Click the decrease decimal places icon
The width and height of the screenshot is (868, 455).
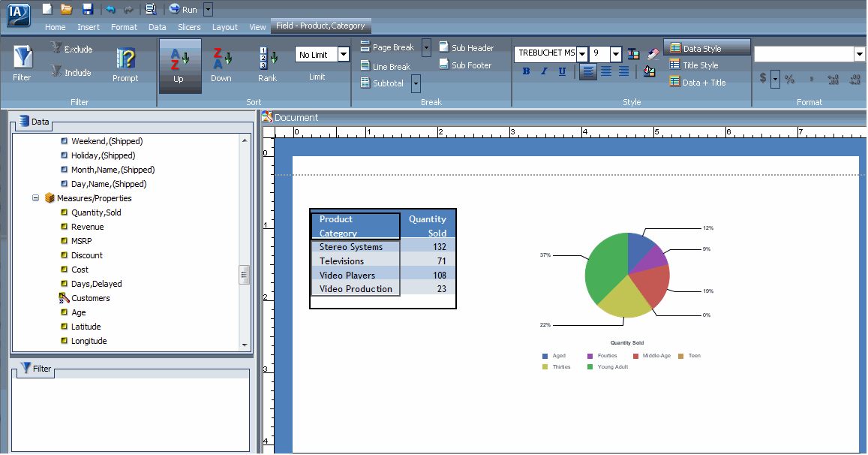click(x=854, y=80)
